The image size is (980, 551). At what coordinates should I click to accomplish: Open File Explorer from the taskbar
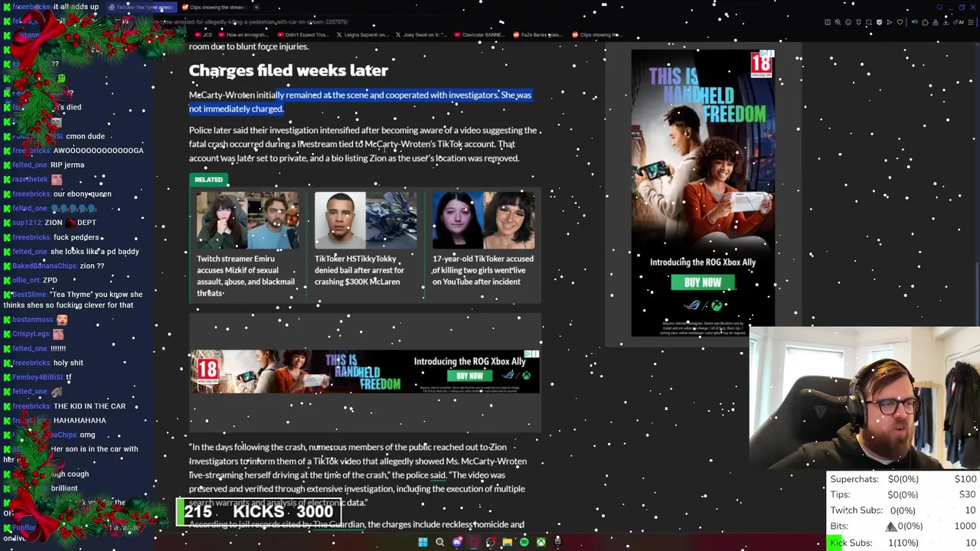(x=508, y=542)
